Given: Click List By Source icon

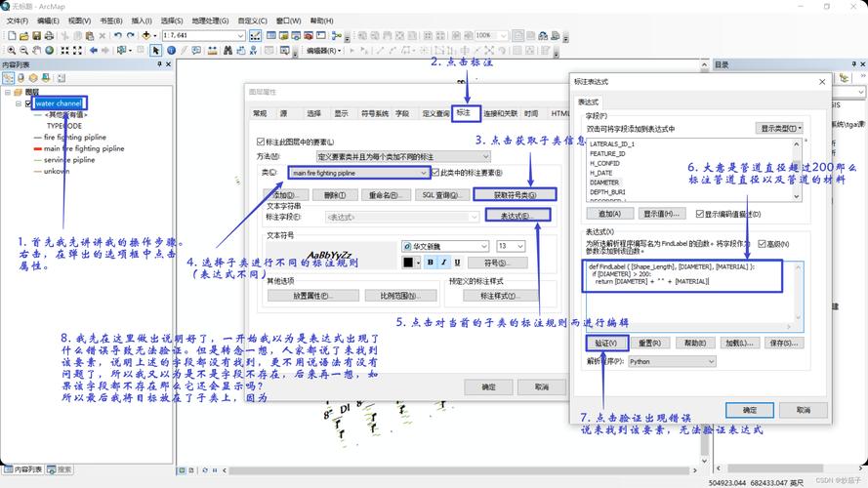Looking at the screenshot, I should pos(21,78).
